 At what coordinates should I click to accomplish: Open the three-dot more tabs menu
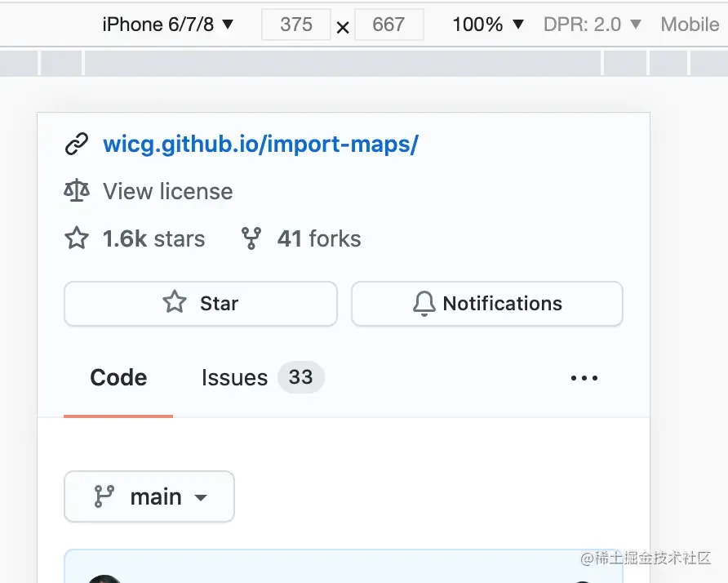[x=584, y=378]
